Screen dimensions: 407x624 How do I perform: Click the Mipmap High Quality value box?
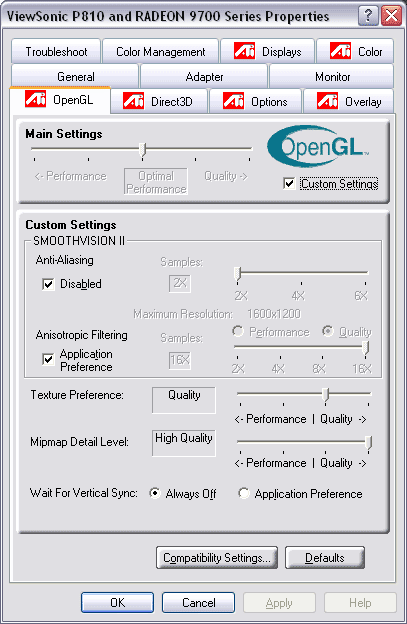[x=184, y=443]
